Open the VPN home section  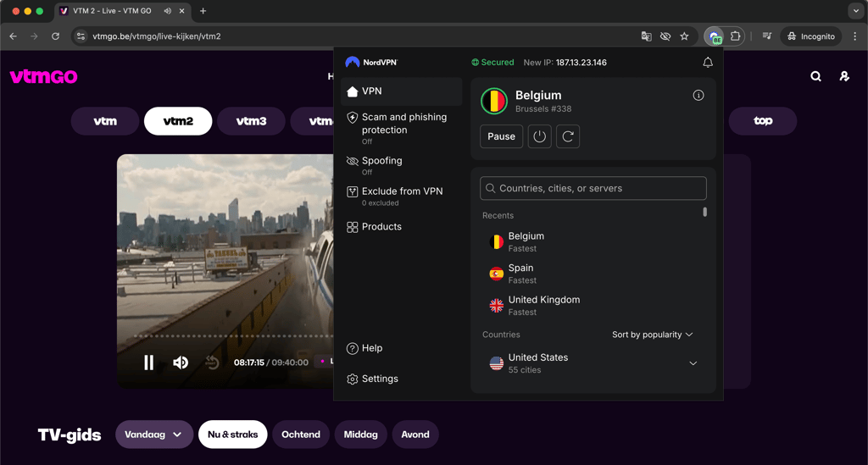click(401, 91)
